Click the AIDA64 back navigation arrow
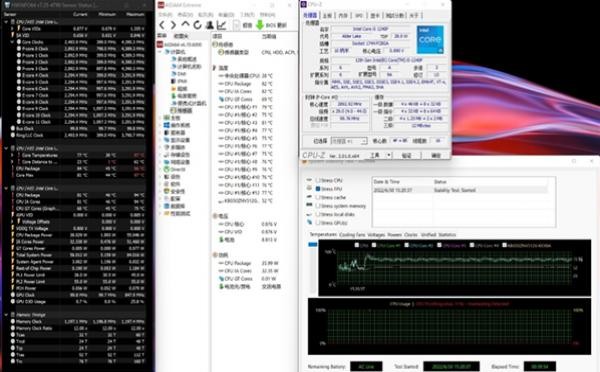 coord(162,25)
